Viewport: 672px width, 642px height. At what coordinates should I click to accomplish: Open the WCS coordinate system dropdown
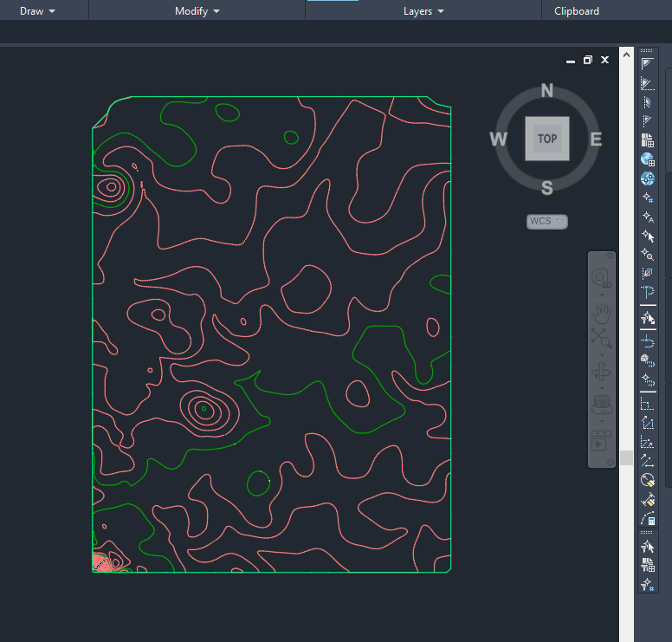click(547, 222)
